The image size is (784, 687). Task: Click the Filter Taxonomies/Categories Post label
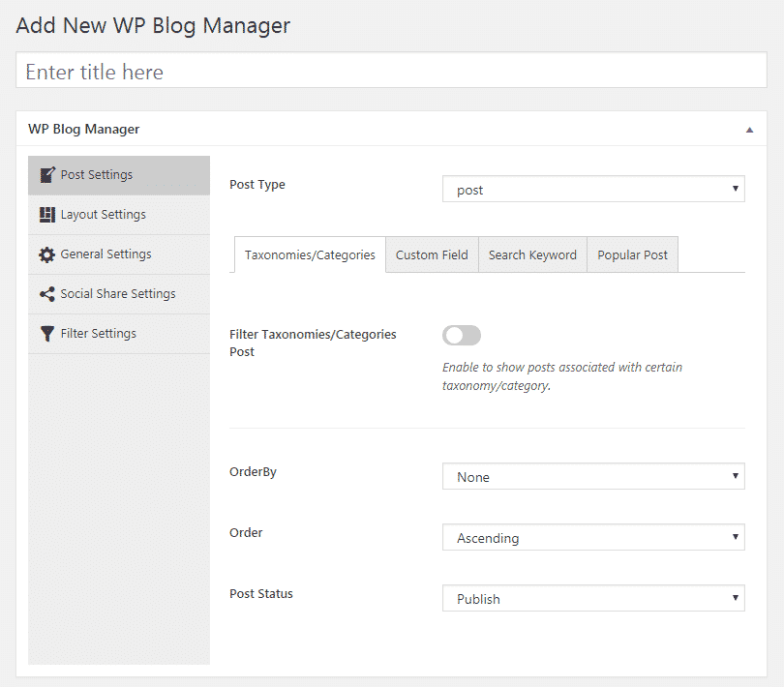pos(313,343)
